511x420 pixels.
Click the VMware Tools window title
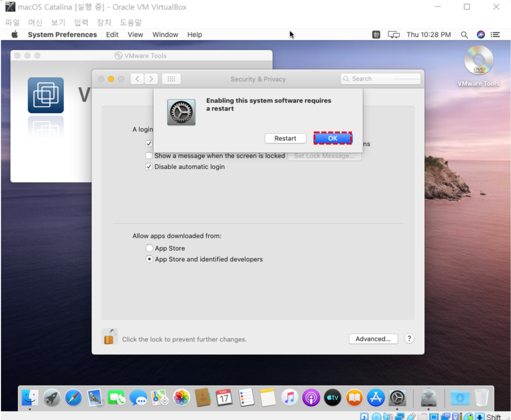coord(145,56)
